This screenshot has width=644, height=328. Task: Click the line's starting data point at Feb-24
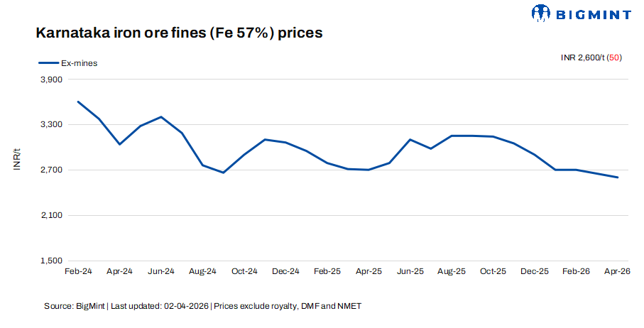[x=78, y=102]
